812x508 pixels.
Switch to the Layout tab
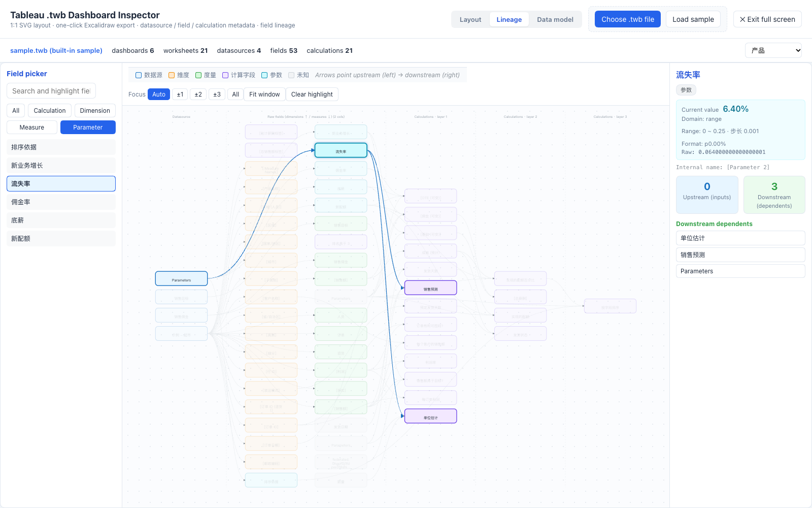pyautogui.click(x=470, y=19)
